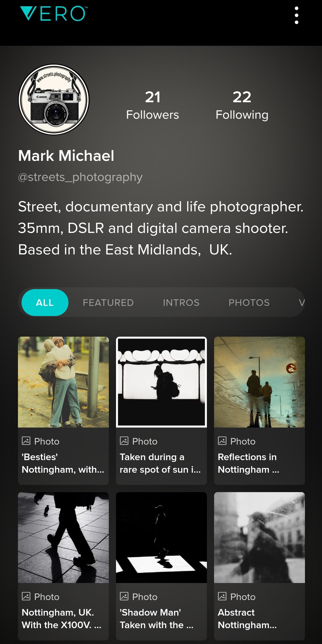Screen dimensions: 322x644
Task: Click 'Photo' label on 'Nottingham, UK. With the X100V' card
Action: pyautogui.click(x=47, y=597)
